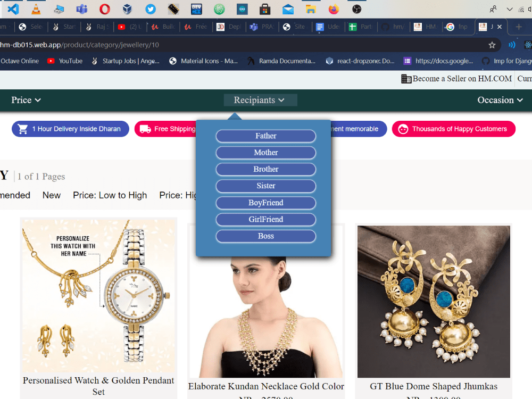This screenshot has width=532, height=399.
Task: Switch to the Udemy browser tab
Action: 328,27
